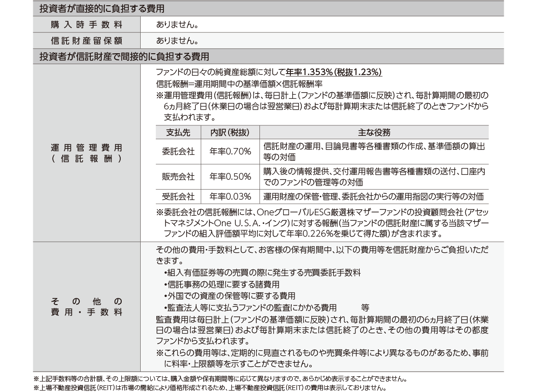
Task: Click the 支払先 column header
Action: [x=178, y=133]
